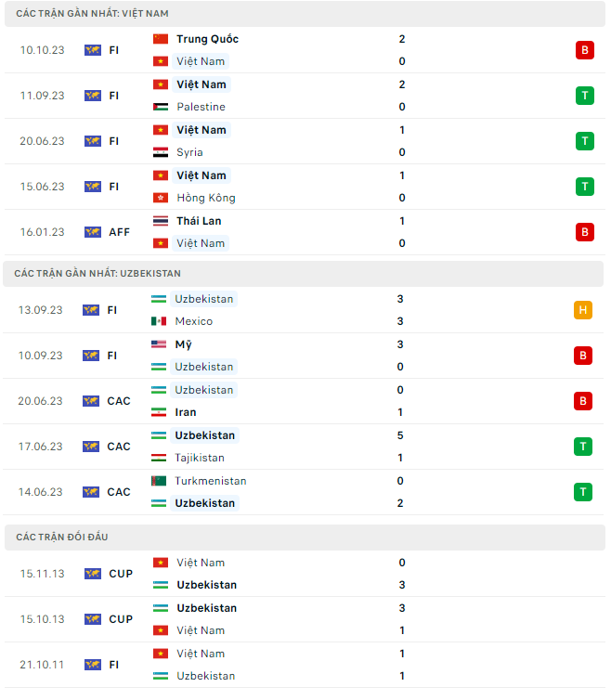Click the Hong Kong flag beside Hồng Kông
This screenshot has height=700, width=611.
click(161, 198)
